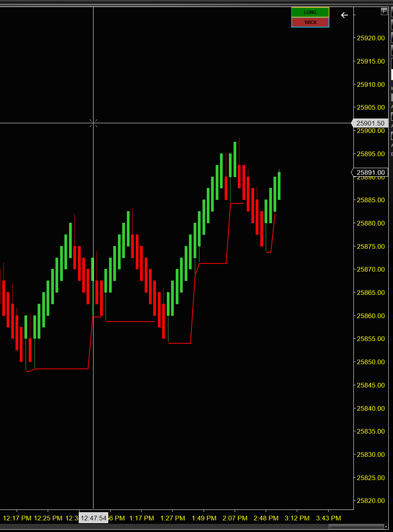Screen dimensions: 393x532
Task: Click the green LONG button
Action: coord(310,12)
